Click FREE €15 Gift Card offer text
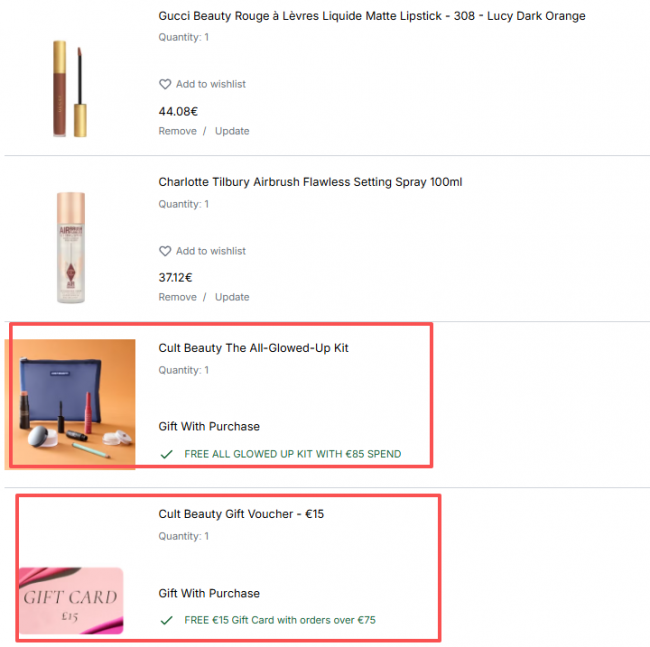Screen dimensions: 650x647 pos(280,620)
